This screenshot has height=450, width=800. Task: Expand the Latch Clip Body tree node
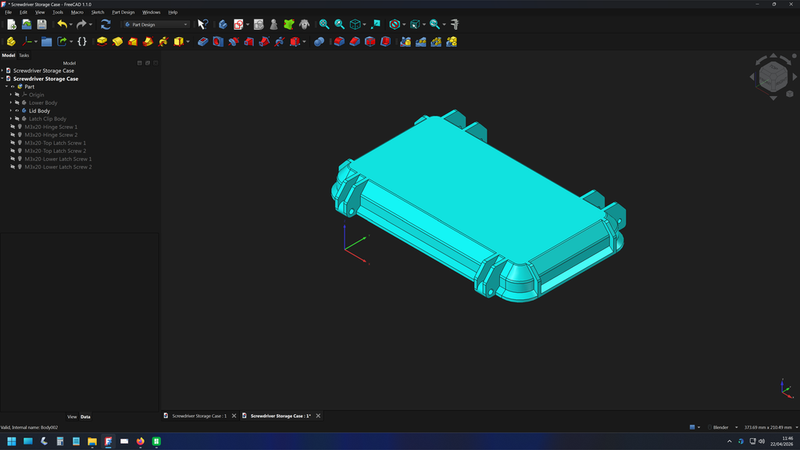11,119
